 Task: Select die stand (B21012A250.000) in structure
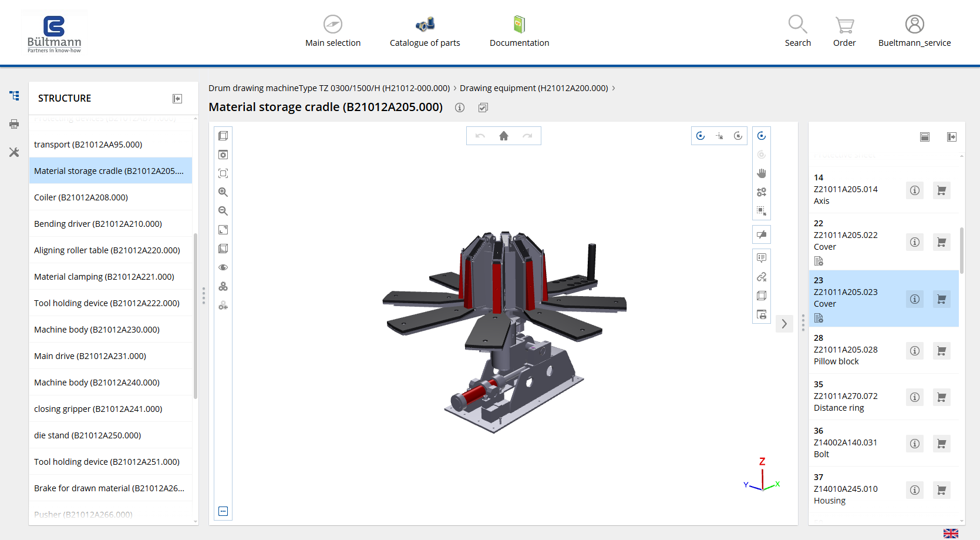(110, 435)
